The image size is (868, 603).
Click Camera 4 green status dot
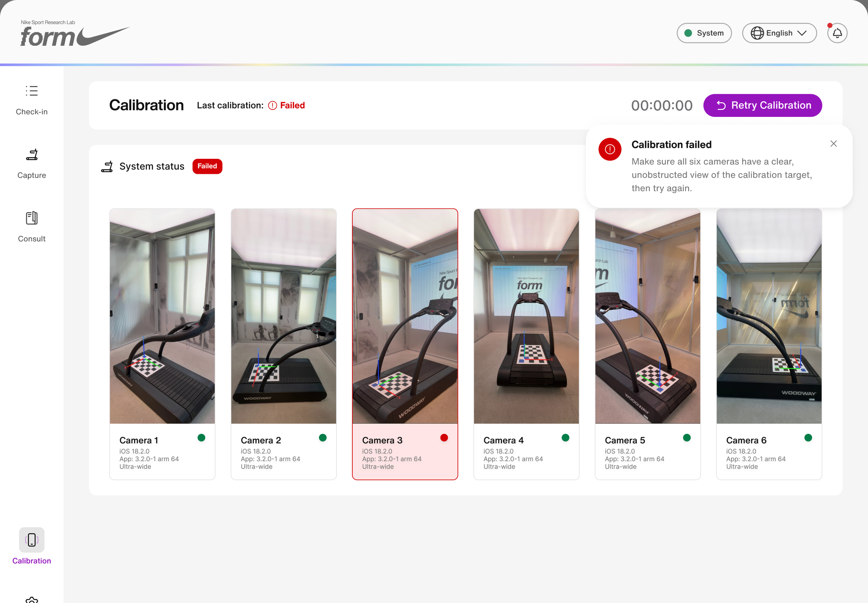point(565,438)
